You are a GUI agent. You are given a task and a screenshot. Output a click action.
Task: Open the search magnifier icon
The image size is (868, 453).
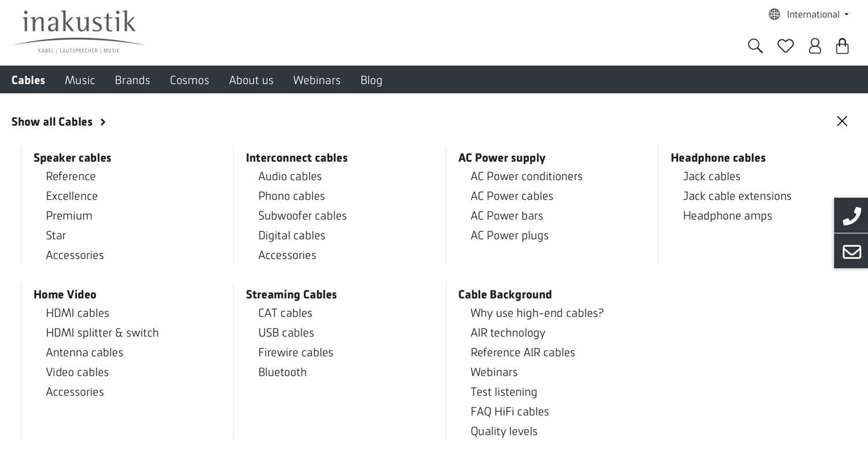[755, 46]
